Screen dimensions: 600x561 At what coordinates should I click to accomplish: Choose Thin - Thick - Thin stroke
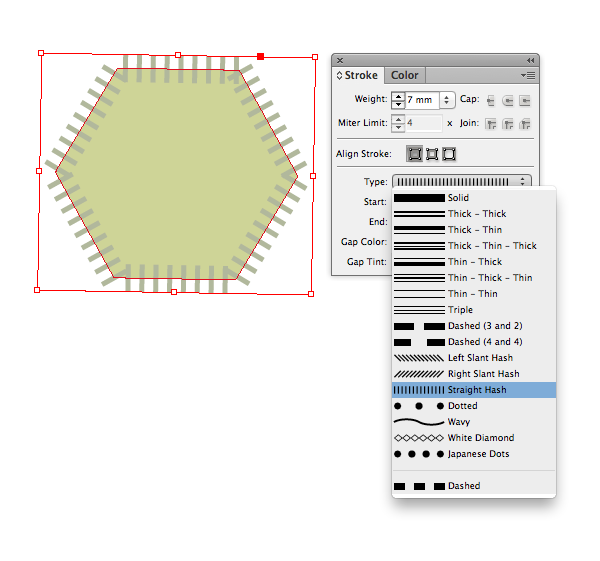click(x=474, y=278)
